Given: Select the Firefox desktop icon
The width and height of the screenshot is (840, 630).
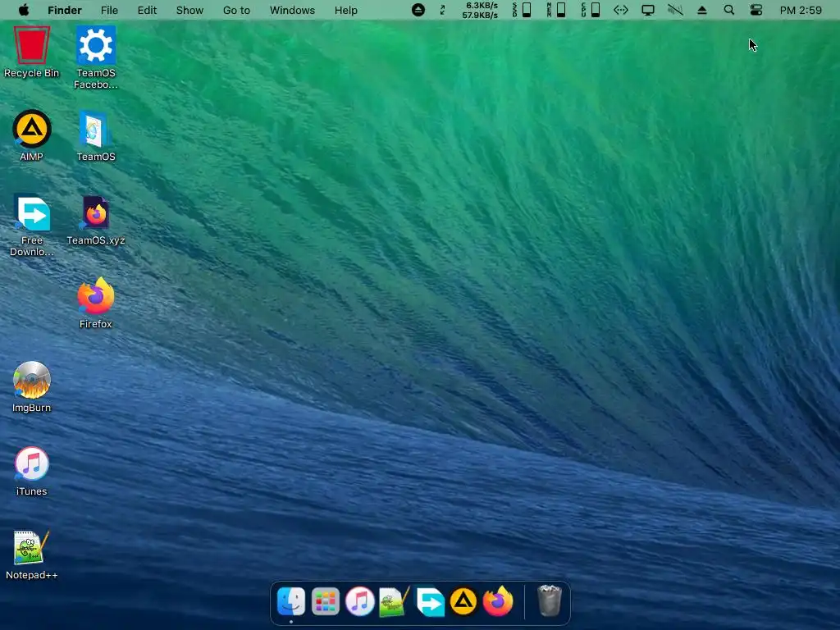Looking at the screenshot, I should (x=96, y=296).
